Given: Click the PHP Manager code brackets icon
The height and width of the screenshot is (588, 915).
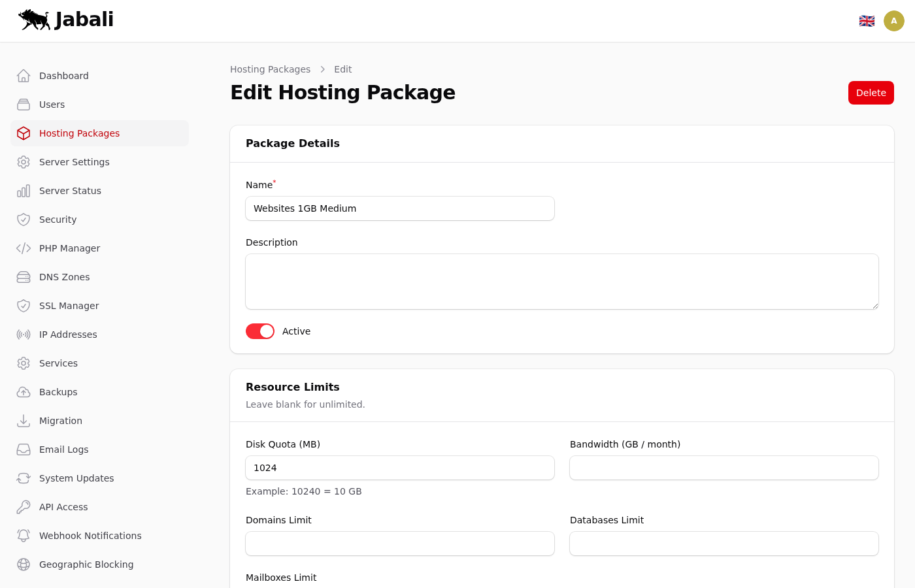Looking at the screenshot, I should [x=24, y=248].
